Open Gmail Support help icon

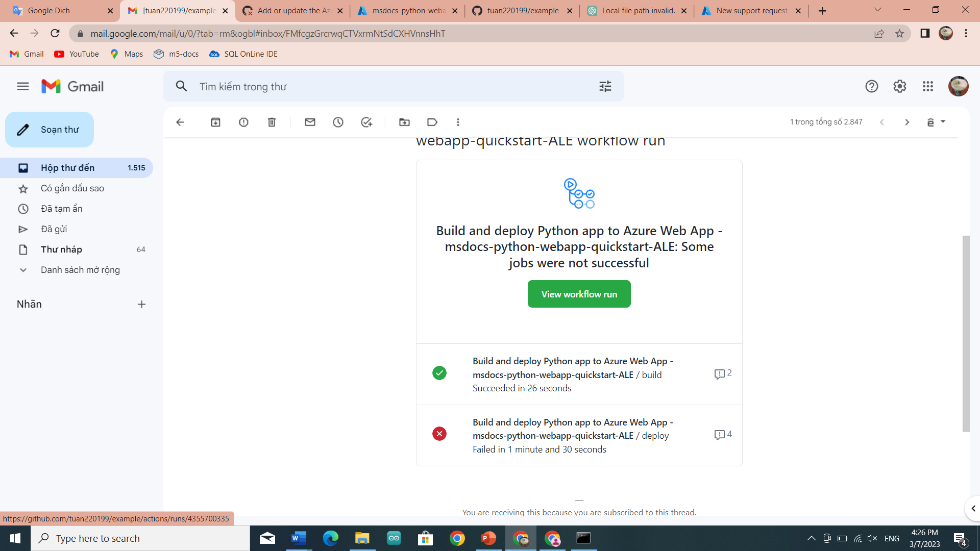872,86
